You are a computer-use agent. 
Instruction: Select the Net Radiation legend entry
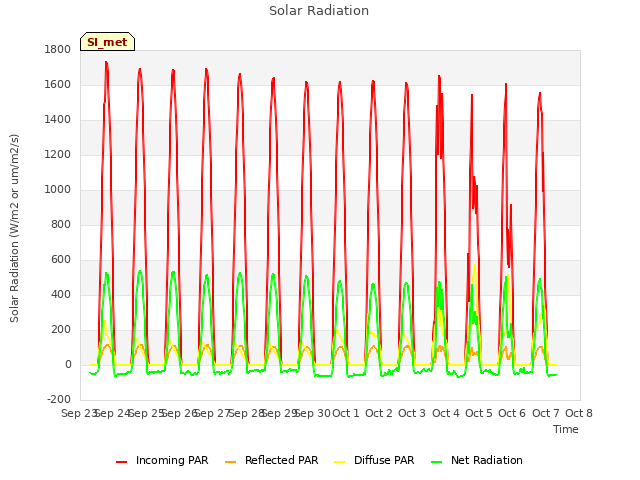(x=477, y=460)
